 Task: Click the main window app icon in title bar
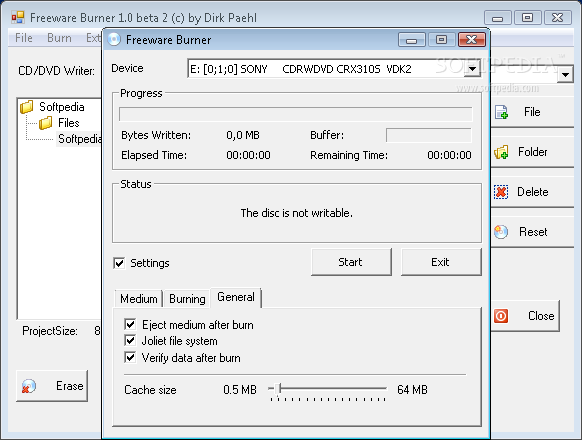[18, 17]
